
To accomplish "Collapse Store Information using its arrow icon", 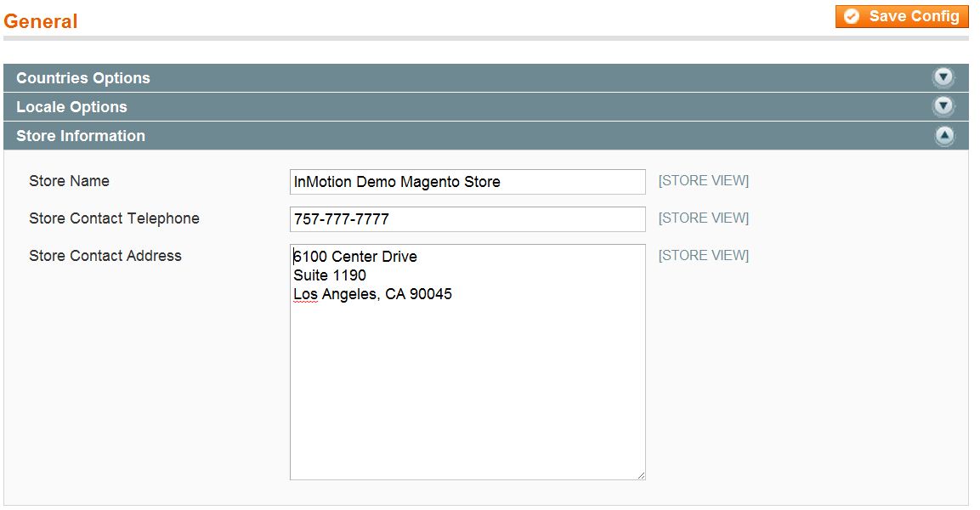I will (x=943, y=136).
